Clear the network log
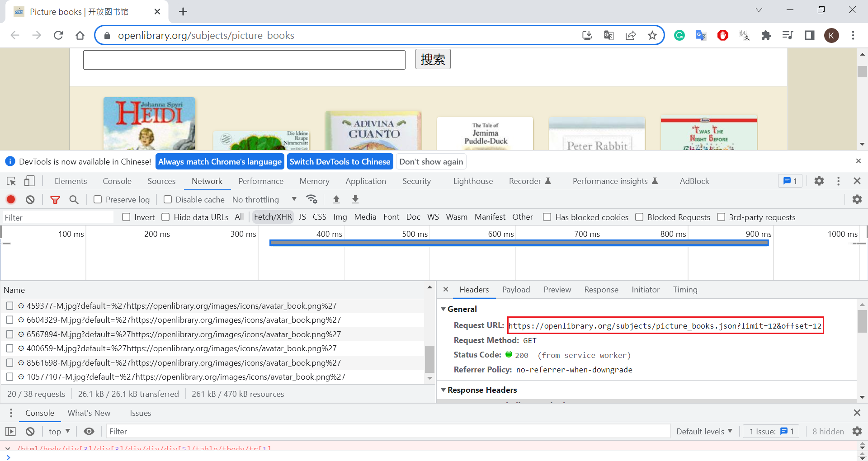The image size is (868, 461). [x=30, y=199]
